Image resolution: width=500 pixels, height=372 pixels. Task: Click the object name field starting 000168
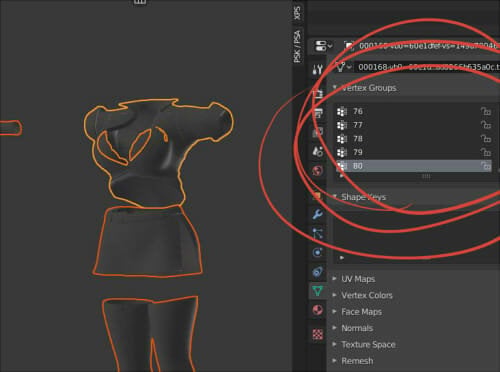[x=429, y=46]
